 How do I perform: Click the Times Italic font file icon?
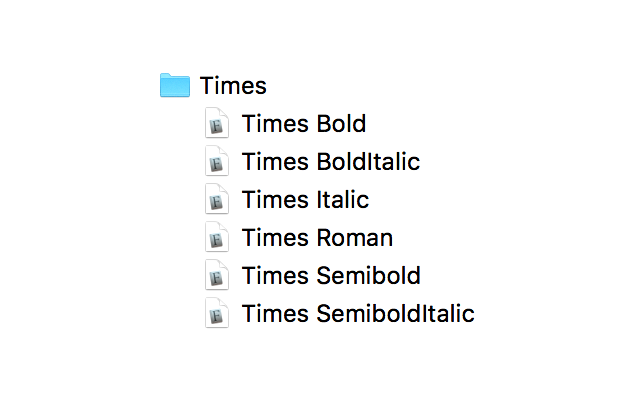coord(217,200)
